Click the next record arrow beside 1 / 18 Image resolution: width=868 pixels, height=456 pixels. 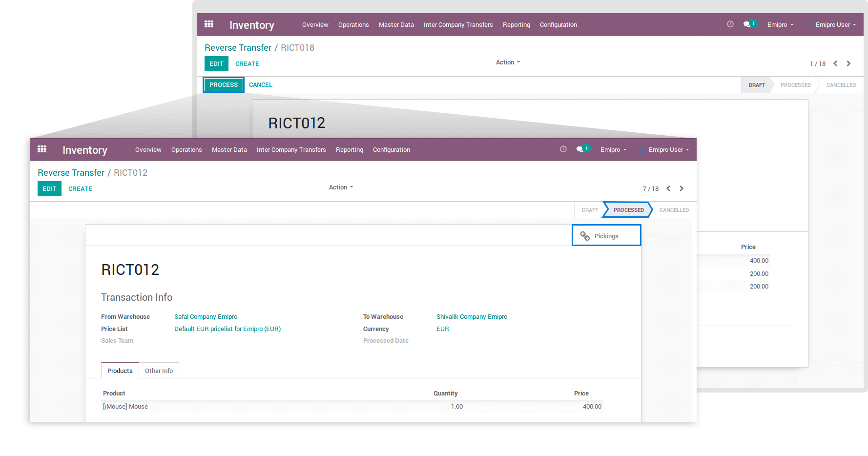(x=848, y=63)
